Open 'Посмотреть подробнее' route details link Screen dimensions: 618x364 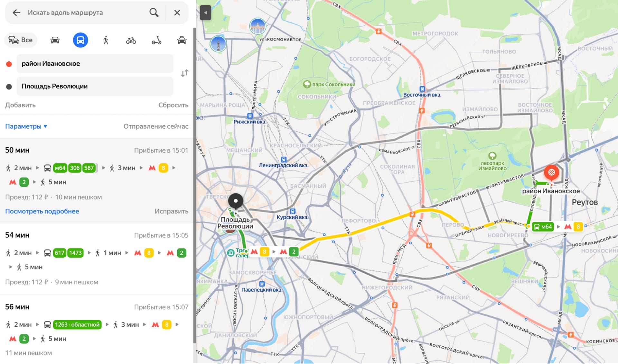(x=42, y=211)
